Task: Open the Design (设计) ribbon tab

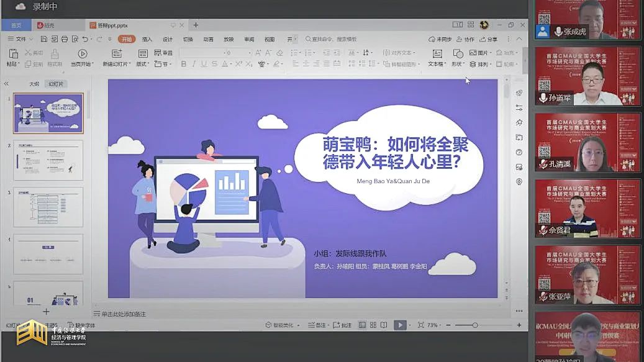Action: pos(168,39)
